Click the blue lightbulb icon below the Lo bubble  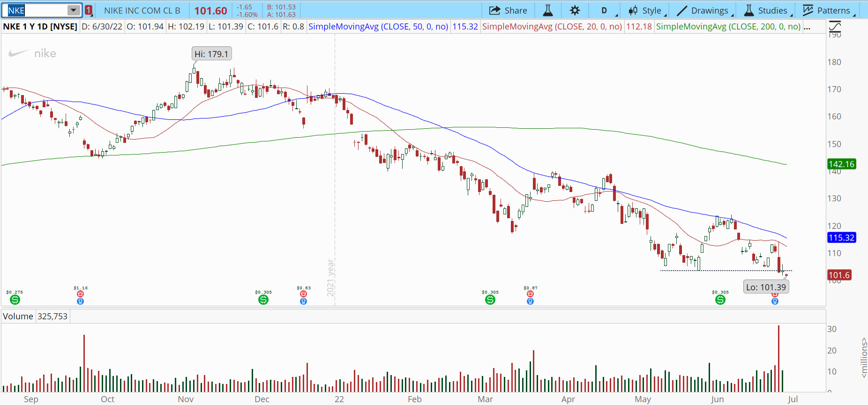775,302
